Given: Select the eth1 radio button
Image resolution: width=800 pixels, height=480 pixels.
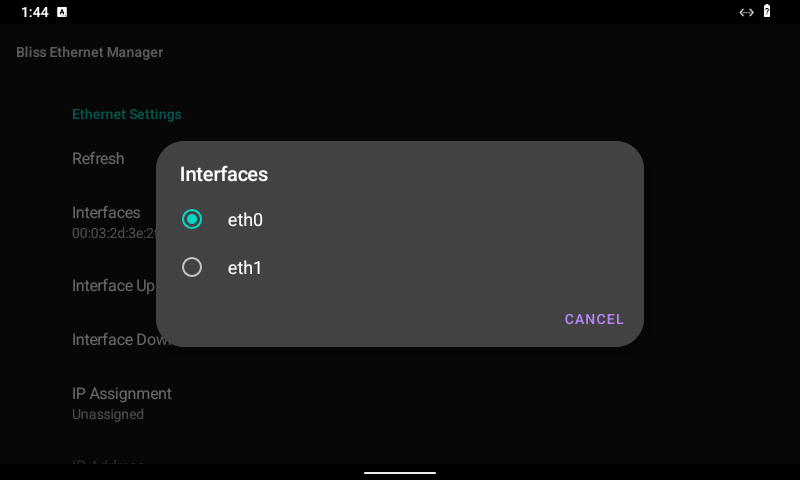Looking at the screenshot, I should pos(192,267).
